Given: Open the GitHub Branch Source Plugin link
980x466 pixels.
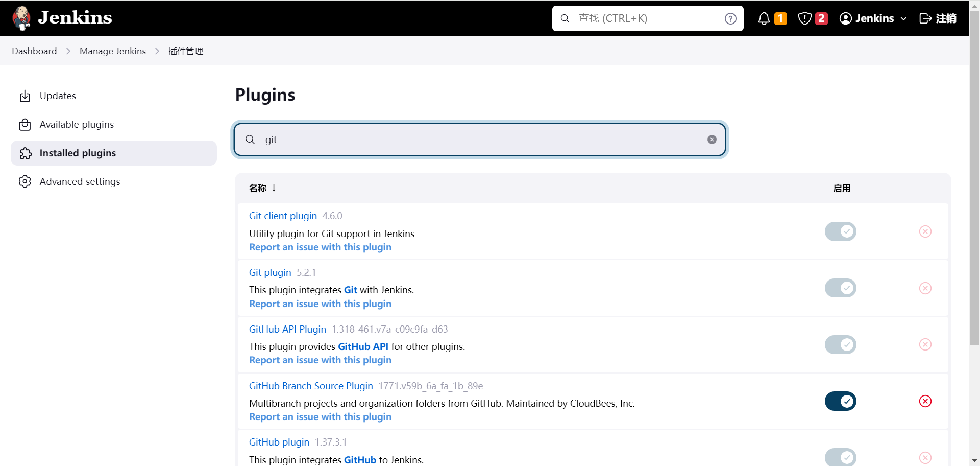Looking at the screenshot, I should click(x=311, y=386).
